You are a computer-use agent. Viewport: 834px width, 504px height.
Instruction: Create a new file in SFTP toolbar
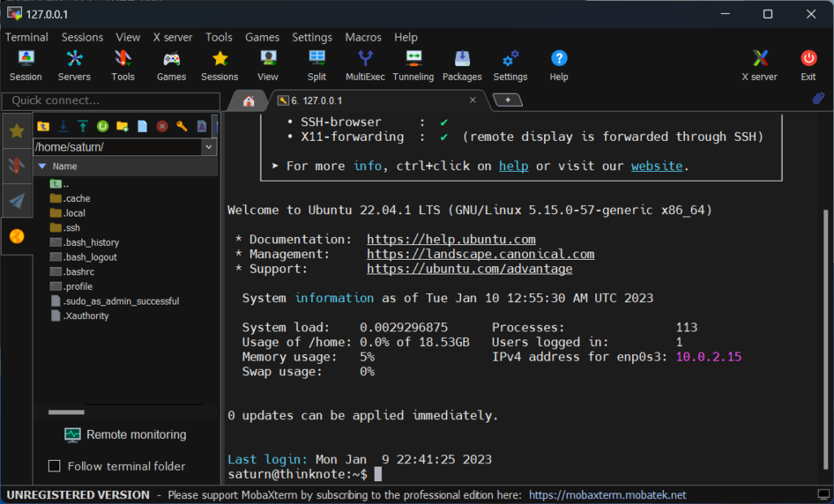click(x=142, y=126)
